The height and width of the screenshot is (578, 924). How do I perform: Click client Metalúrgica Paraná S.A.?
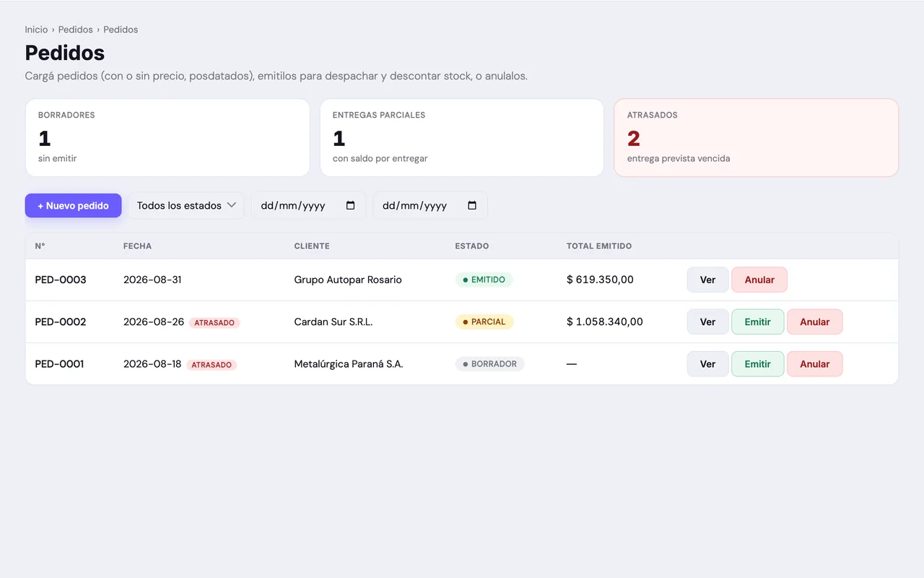tap(349, 363)
